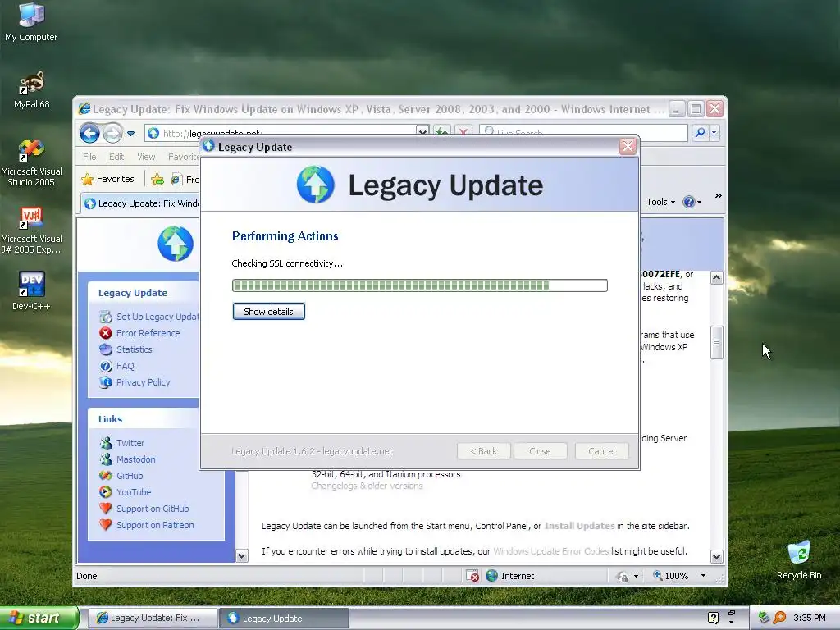Click Legacy Update globe logo on webpage

pos(176,244)
